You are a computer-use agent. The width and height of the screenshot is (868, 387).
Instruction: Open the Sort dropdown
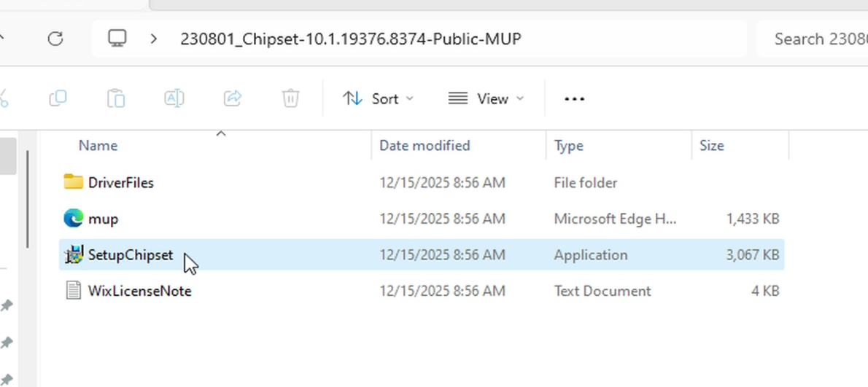pyautogui.click(x=378, y=99)
